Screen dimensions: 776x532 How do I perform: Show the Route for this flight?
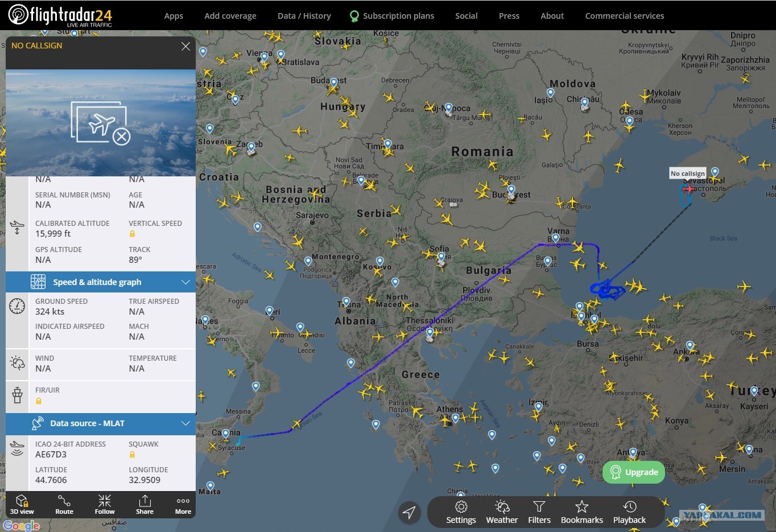(64, 505)
